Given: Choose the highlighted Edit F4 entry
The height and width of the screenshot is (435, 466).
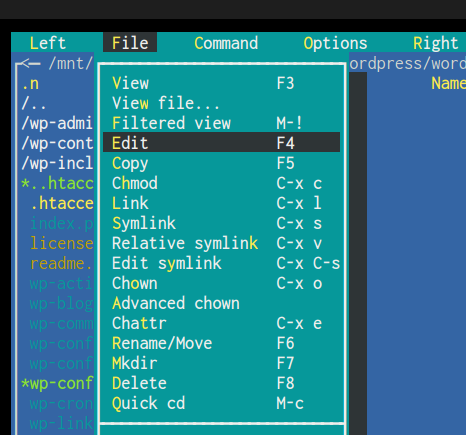Looking at the screenshot, I should pyautogui.click(x=222, y=142).
